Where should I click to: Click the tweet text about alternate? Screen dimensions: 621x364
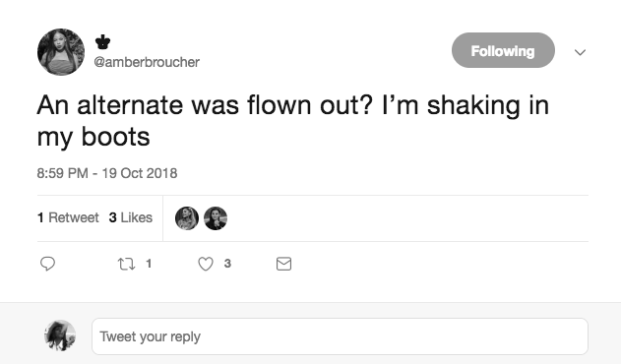click(293, 121)
